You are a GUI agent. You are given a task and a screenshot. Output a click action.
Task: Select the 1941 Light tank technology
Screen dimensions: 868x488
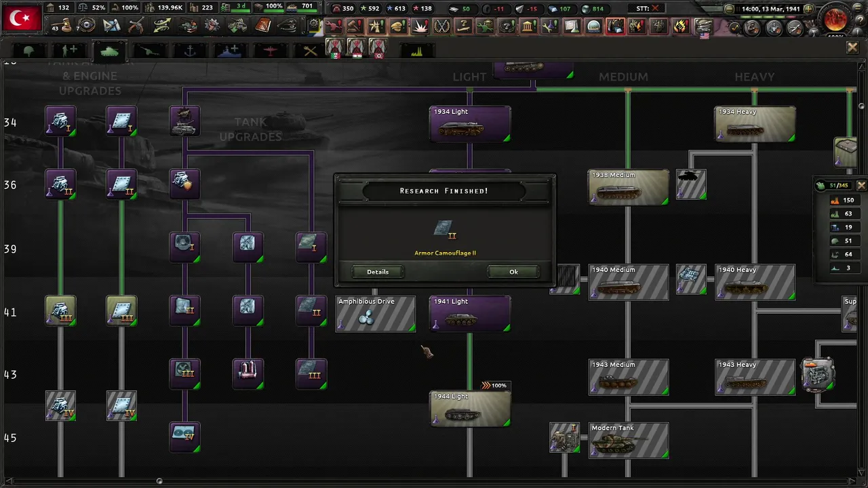pos(470,314)
